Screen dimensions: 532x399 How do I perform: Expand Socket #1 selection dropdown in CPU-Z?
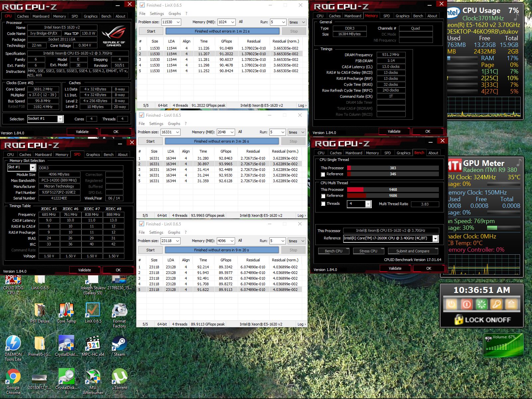(60, 119)
